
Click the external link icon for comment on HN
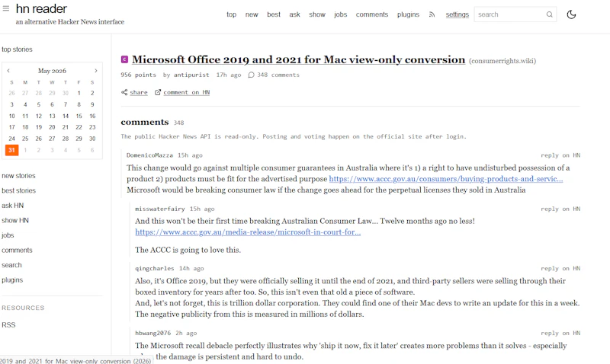point(158,92)
